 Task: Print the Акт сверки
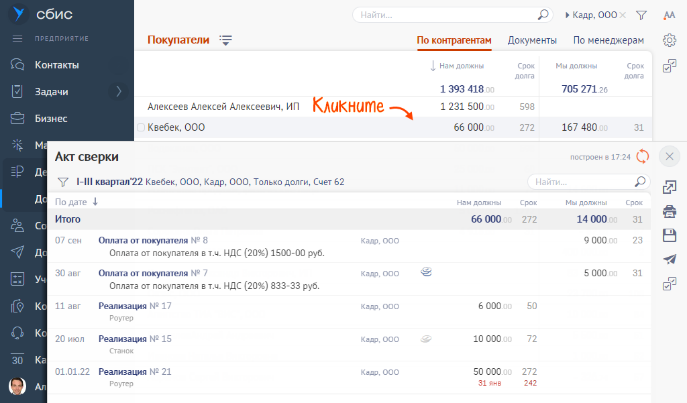(669, 212)
